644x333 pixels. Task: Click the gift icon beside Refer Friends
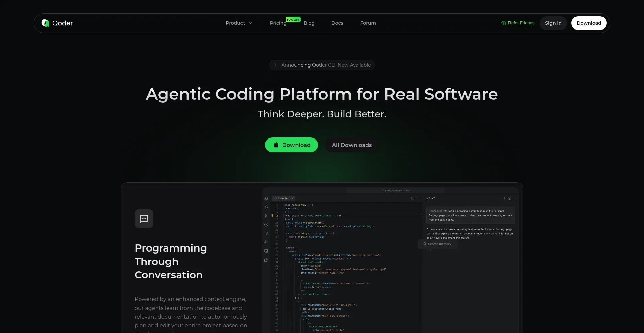tap(503, 23)
